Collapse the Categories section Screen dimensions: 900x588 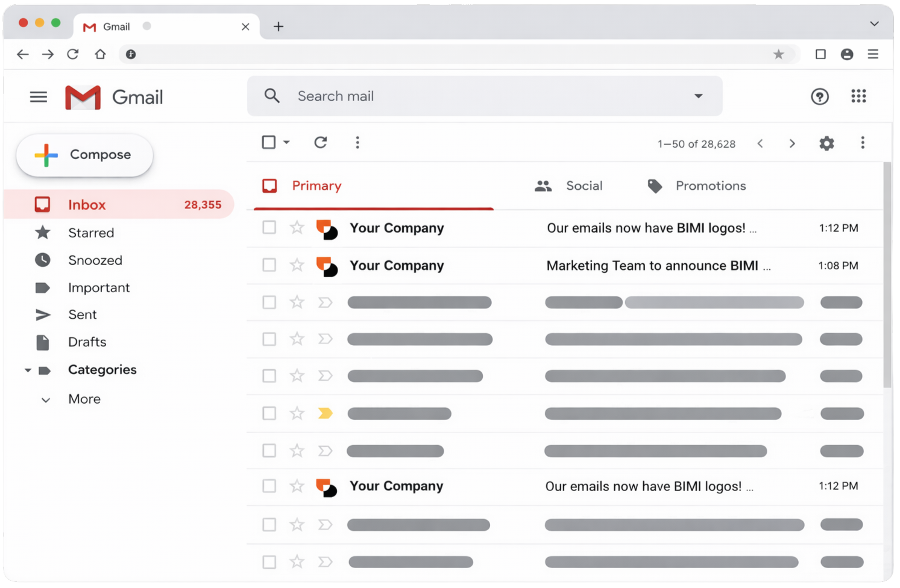coord(27,370)
